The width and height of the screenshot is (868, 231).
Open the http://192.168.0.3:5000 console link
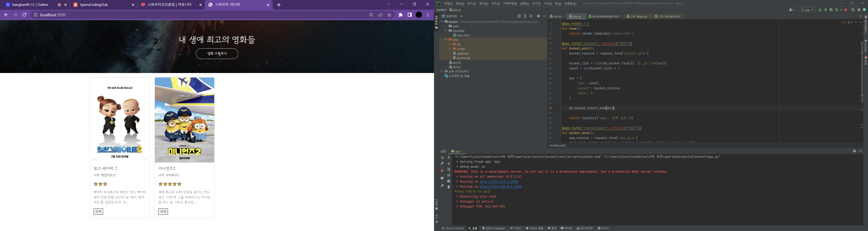(500, 186)
